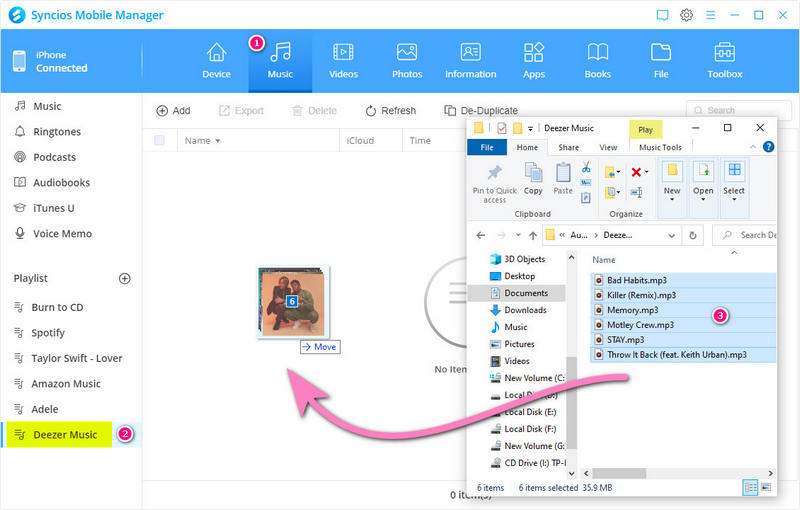
Task: Open the Books section
Action: 597,61
